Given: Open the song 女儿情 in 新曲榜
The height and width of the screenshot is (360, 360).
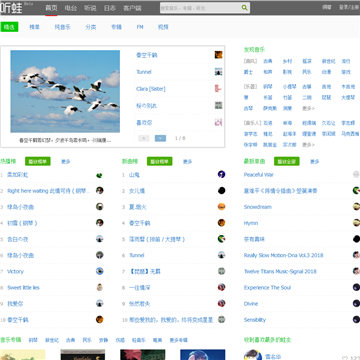Looking at the screenshot, I should pyautogui.click(x=137, y=190).
